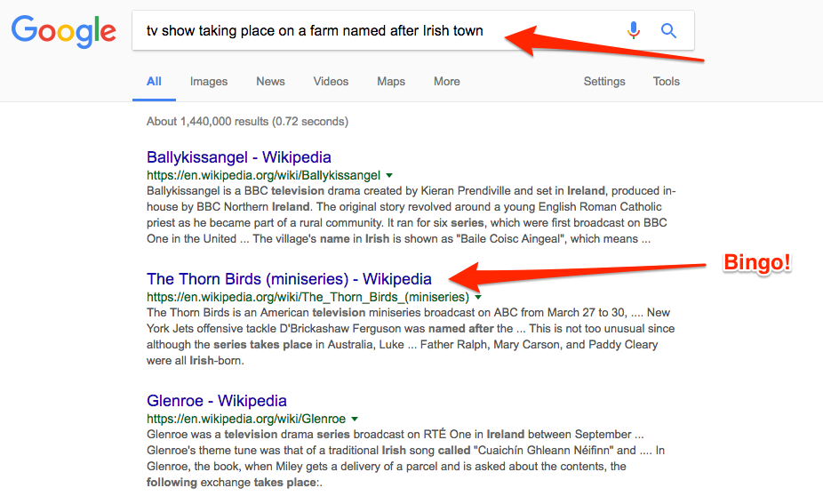823x504 pixels.
Task: Select the Maps tab
Action: pos(391,82)
